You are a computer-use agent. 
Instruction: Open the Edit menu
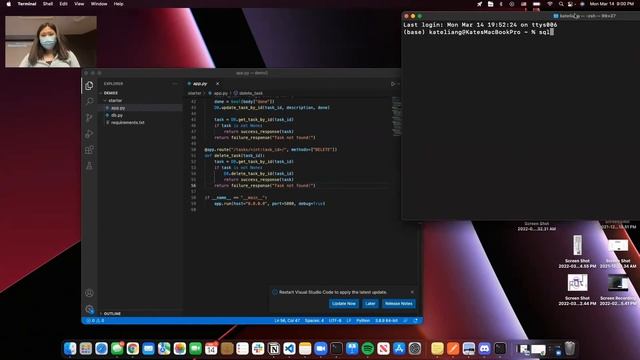pyautogui.click(x=63, y=4)
